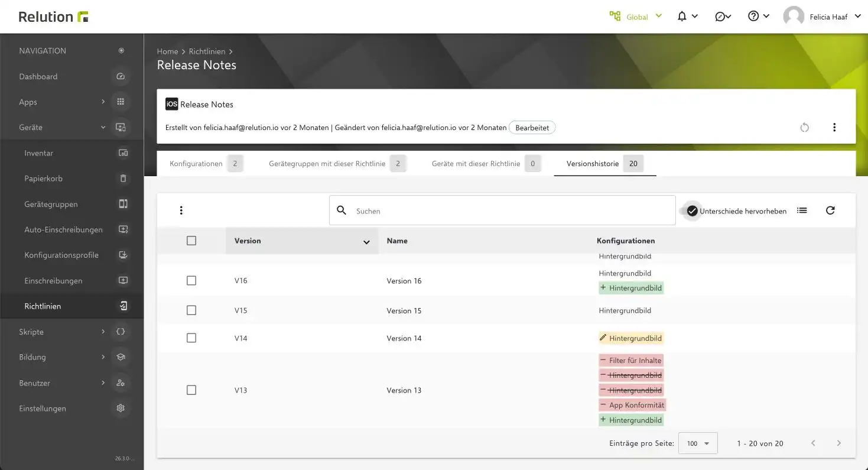Image resolution: width=868 pixels, height=470 pixels.
Task: Click the list view columns icon
Action: click(x=802, y=210)
